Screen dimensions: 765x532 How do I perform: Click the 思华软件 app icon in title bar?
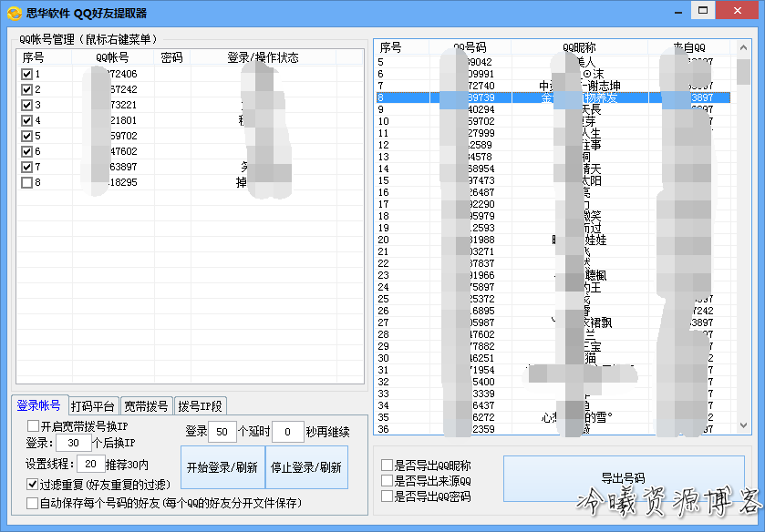[x=15, y=13]
